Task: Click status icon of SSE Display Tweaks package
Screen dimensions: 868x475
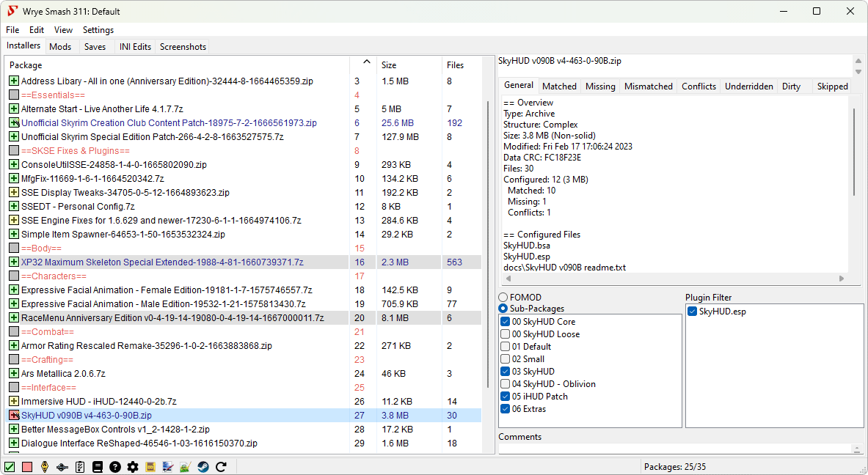Action: point(14,193)
